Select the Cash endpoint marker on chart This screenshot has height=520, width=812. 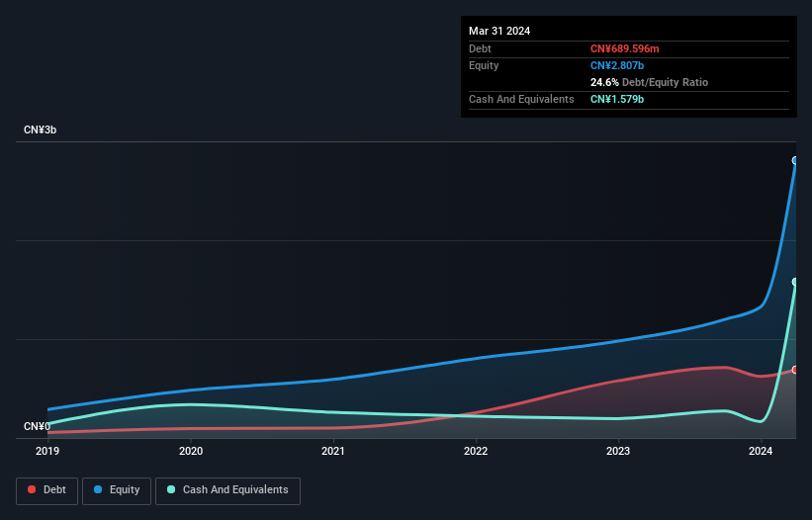[795, 282]
